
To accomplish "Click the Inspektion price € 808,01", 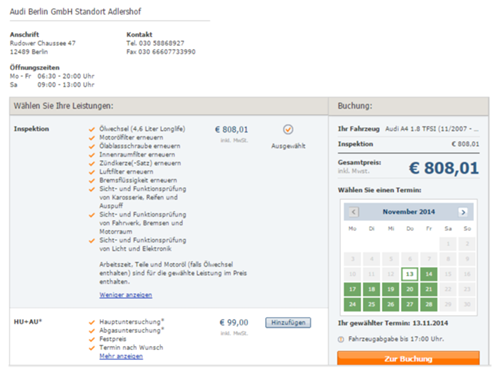I will pos(231,129).
